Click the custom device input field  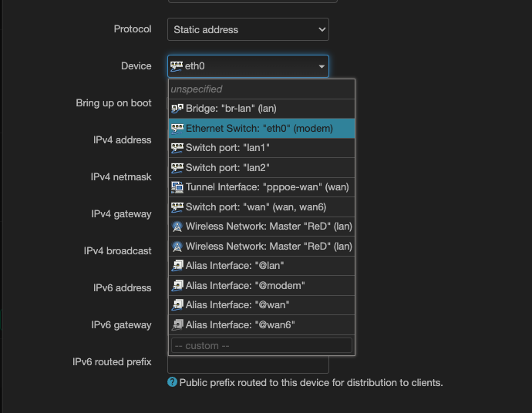[261, 345]
